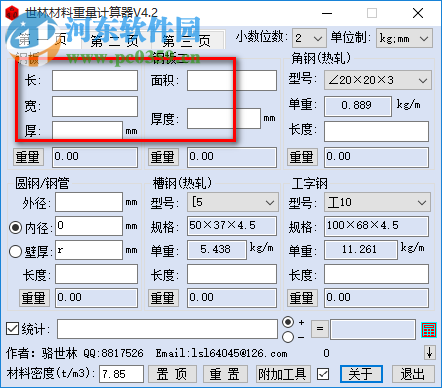Image resolution: width=442 pixels, height=388 pixels.
Task: Click the 工字钢 规格 100×68×4.5 field
Action: [x=376, y=226]
